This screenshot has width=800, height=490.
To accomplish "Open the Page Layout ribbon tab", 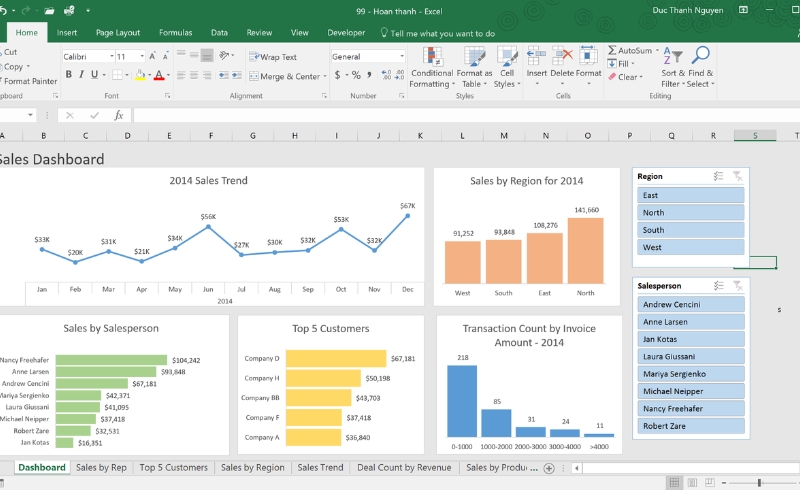I will point(118,33).
